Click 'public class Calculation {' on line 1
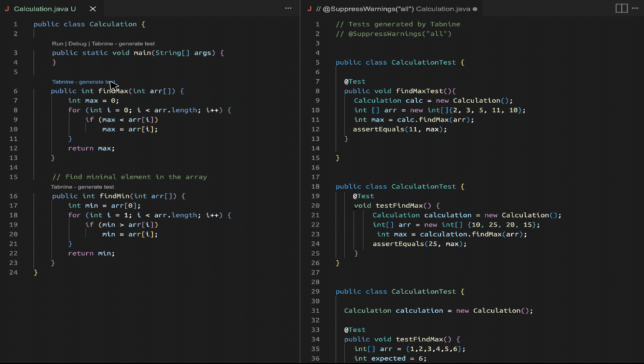Image resolution: width=644 pixels, height=364 pixels. (x=89, y=25)
